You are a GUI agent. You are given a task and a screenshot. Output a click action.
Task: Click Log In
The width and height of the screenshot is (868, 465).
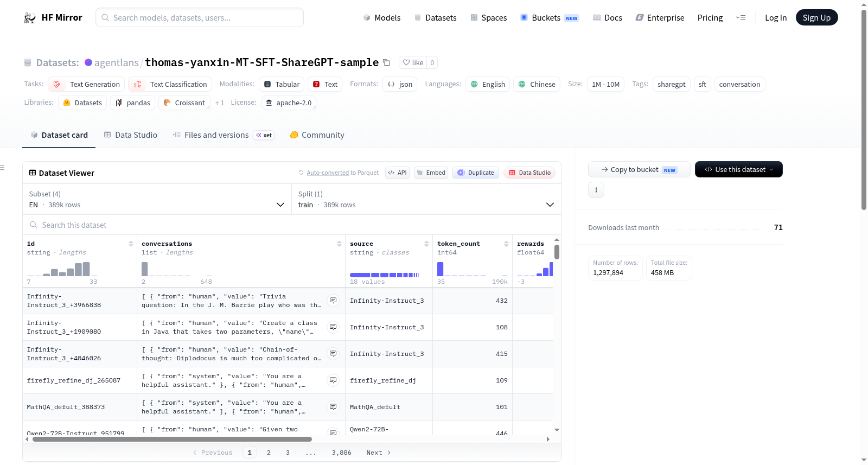(776, 18)
